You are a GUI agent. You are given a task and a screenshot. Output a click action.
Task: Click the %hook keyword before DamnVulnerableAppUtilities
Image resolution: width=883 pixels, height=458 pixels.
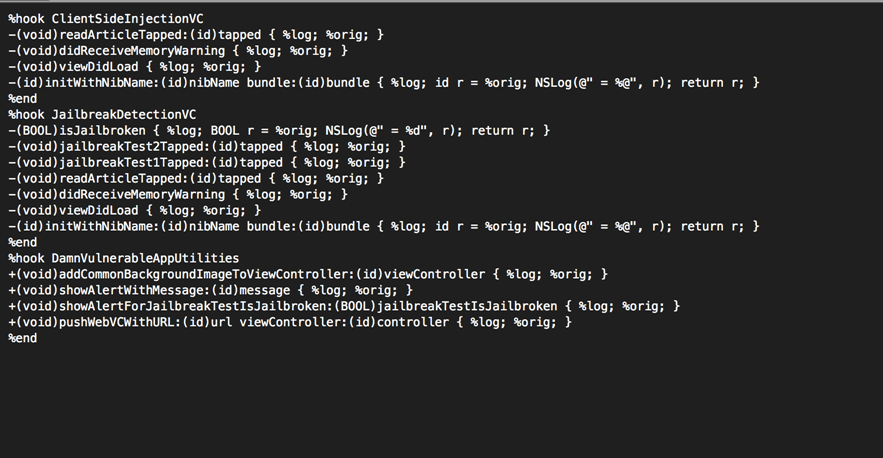26,258
